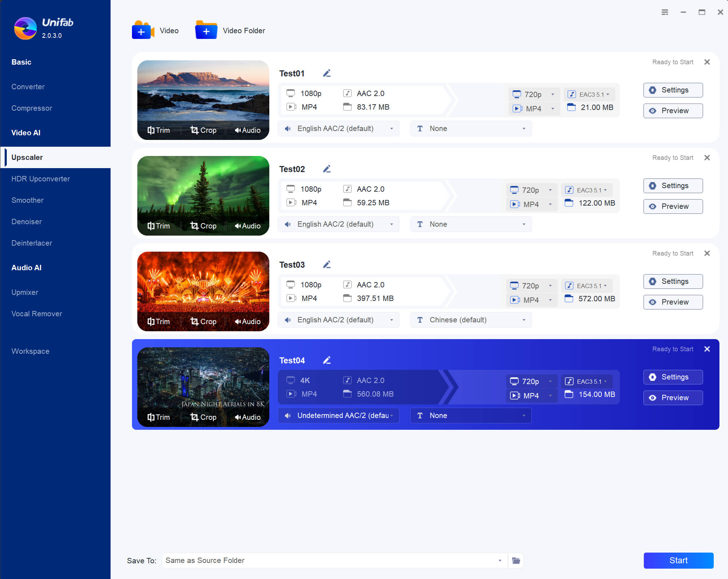This screenshot has height=579, width=728.
Task: Click the Add Video Folder icon
Action: pyautogui.click(x=206, y=31)
